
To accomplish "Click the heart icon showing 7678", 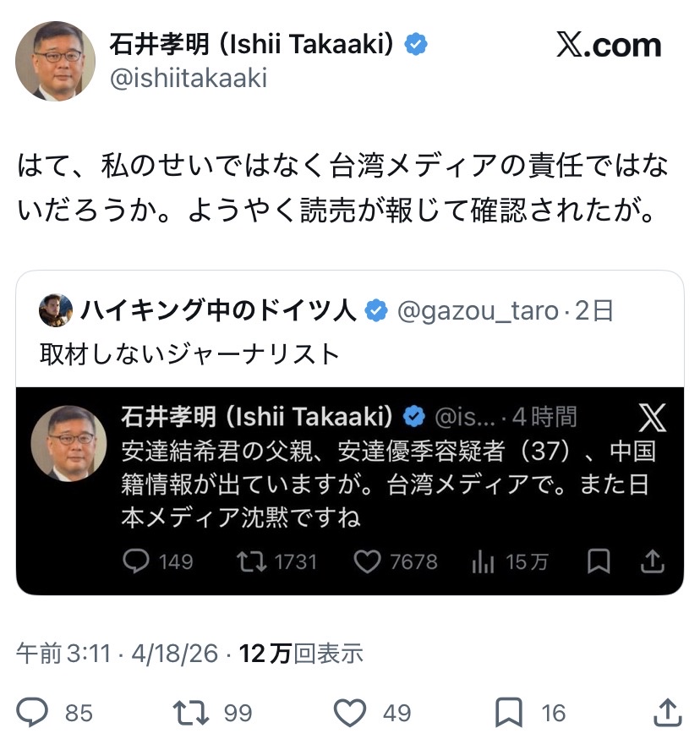I will 366,561.
